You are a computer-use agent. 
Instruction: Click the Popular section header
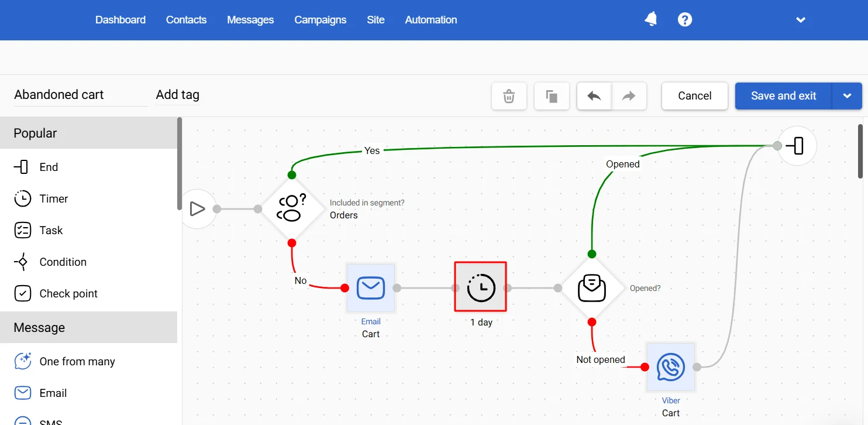pyautogui.click(x=89, y=133)
